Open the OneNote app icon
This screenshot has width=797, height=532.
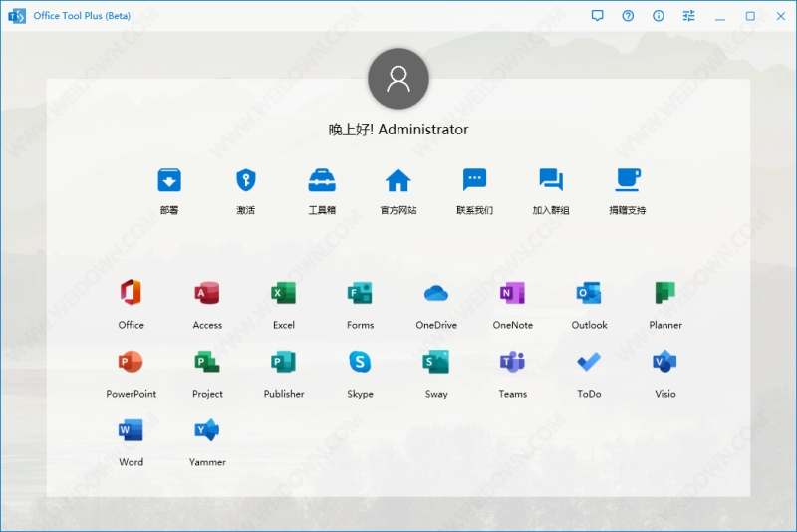[512, 293]
